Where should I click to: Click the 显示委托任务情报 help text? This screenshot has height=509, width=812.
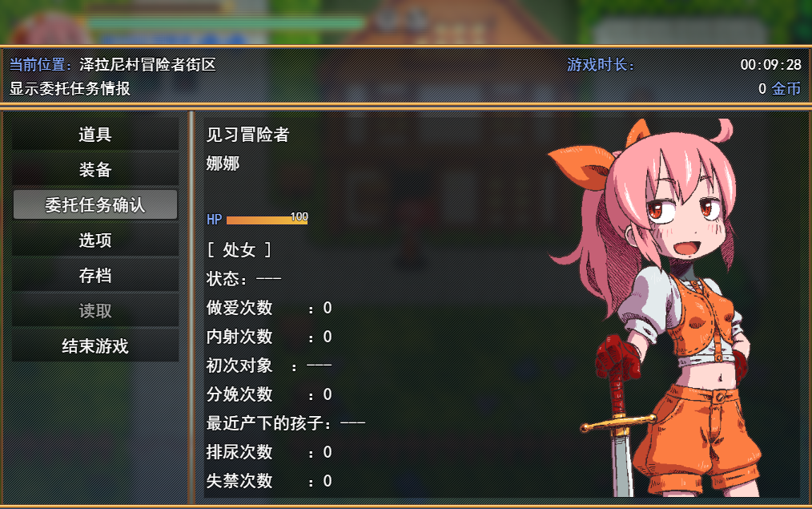pos(70,89)
